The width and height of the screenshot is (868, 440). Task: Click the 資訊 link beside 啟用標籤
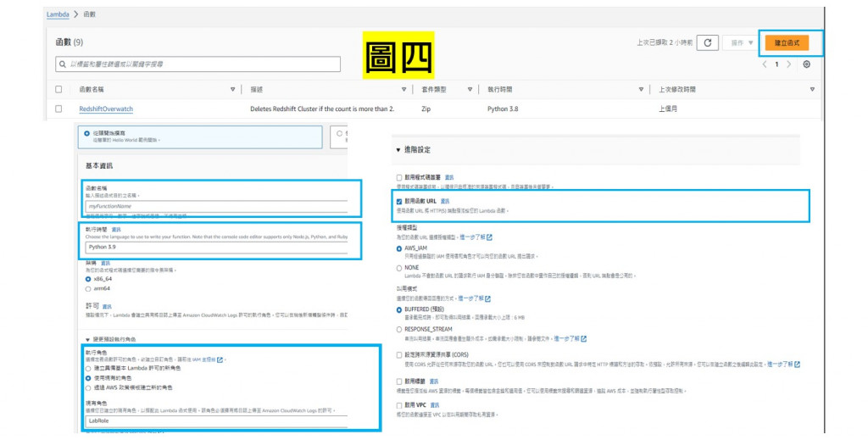click(433, 382)
